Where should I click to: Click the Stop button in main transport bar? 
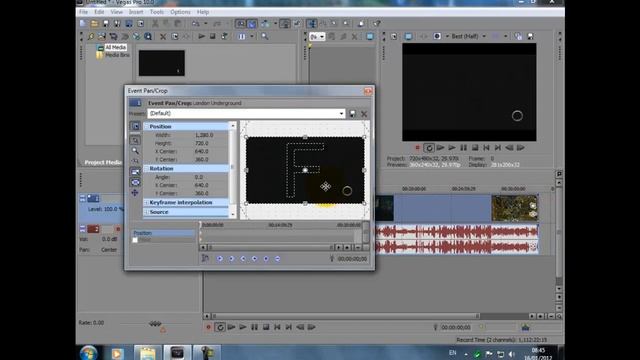[266, 327]
